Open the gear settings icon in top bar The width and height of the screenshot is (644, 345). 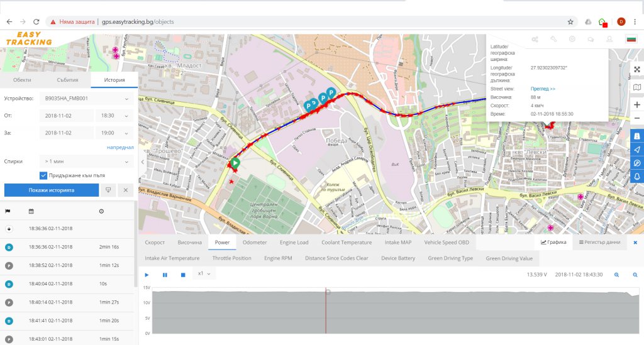[x=572, y=40]
